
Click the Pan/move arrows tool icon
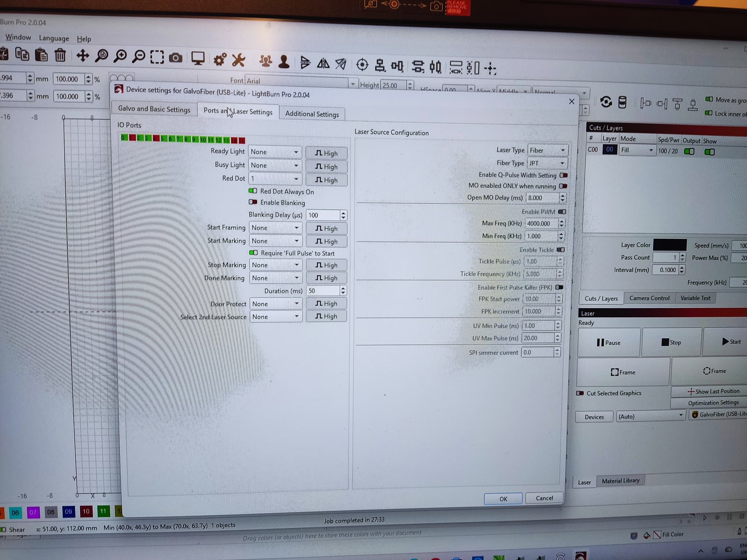(82, 56)
